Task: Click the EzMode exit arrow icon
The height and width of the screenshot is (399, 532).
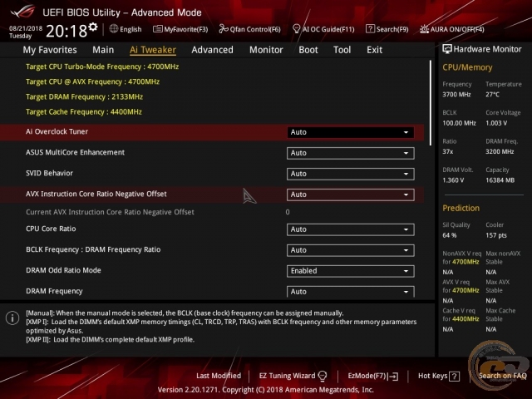Action: click(x=393, y=377)
